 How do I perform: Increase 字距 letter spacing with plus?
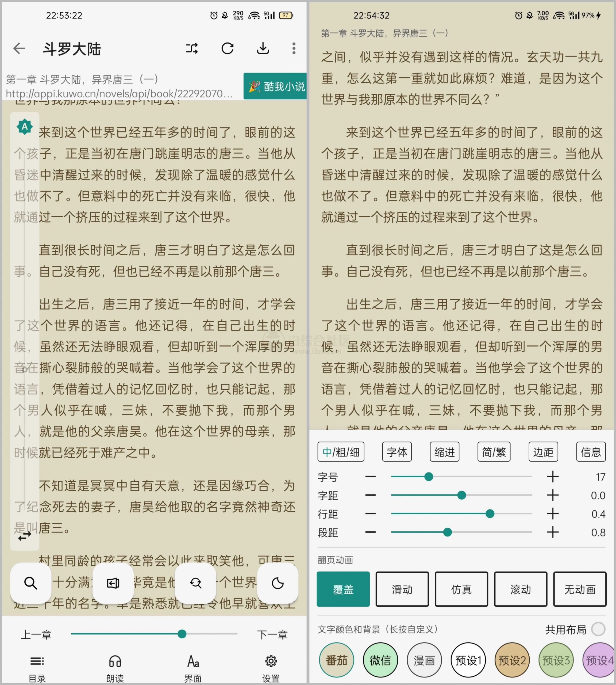[x=553, y=495]
